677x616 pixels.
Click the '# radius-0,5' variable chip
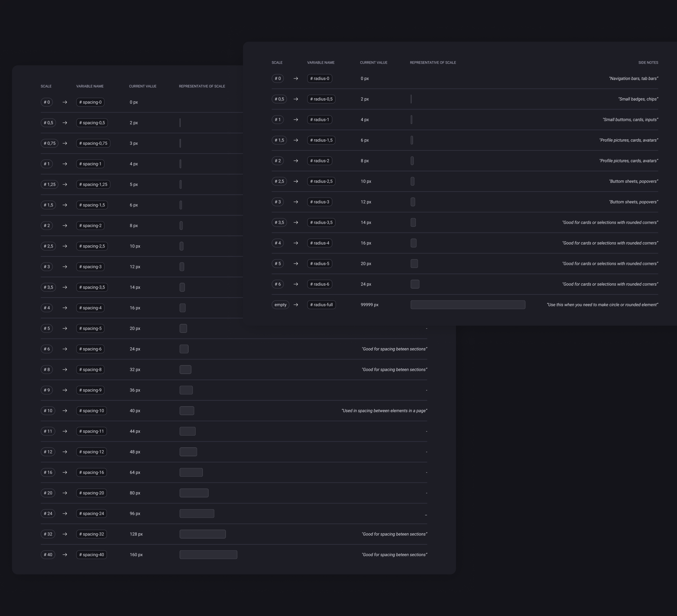tap(321, 99)
